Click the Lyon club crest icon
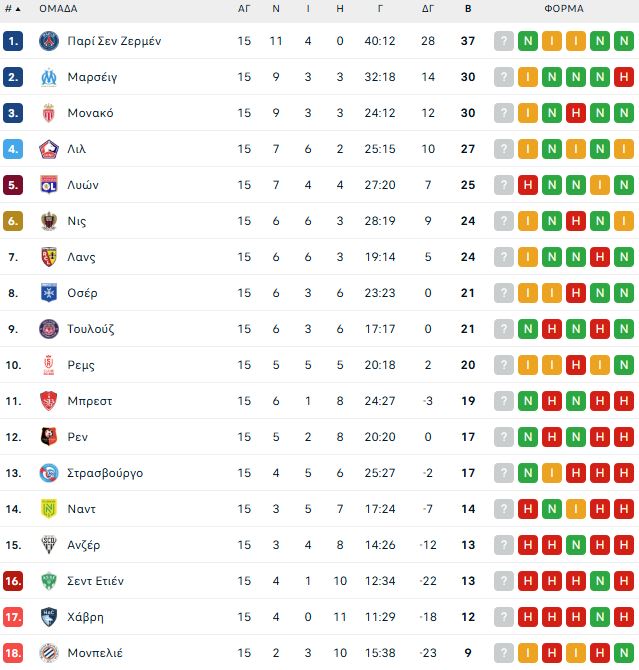The image size is (639, 670). 48,185
